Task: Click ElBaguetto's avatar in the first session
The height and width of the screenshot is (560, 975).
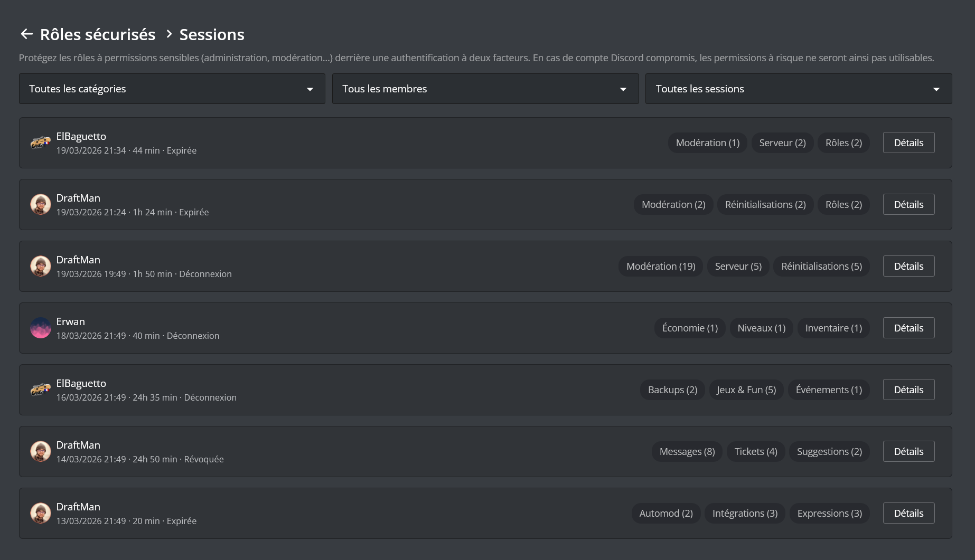Action: [x=41, y=143]
